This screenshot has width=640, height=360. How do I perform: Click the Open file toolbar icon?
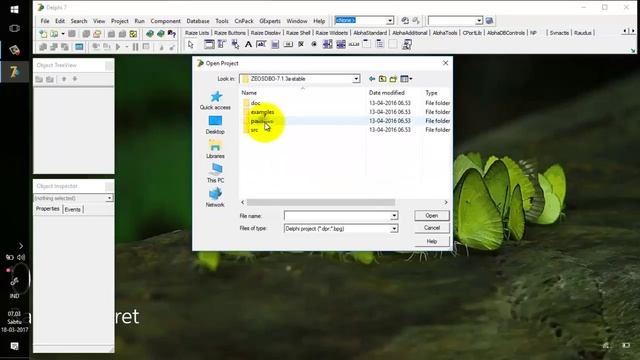click(54, 34)
